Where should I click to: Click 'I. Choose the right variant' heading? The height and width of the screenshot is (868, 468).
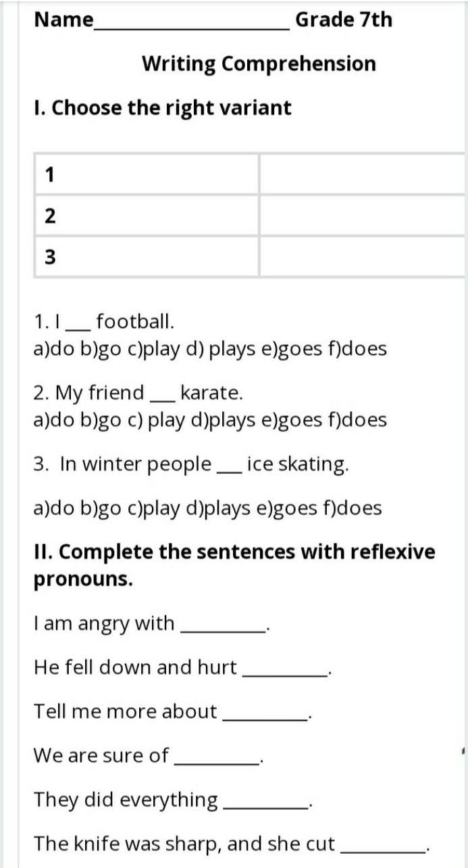click(x=163, y=108)
